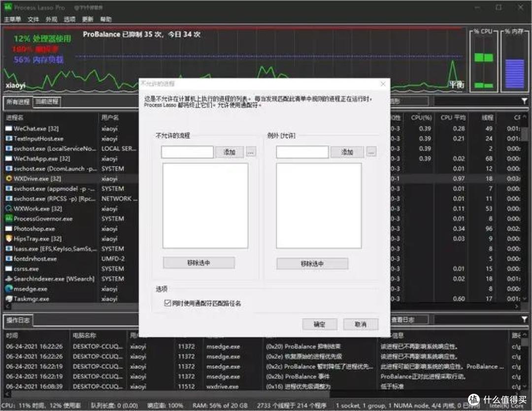Viewport: 532px width, 411px height.
Task: Click the 响应率 100% status entry
Action: (x=165, y=406)
